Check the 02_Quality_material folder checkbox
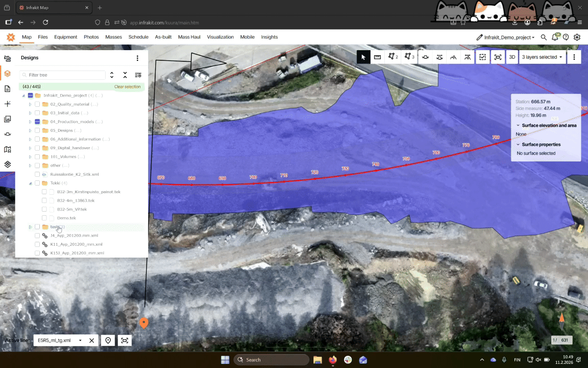 (37, 104)
